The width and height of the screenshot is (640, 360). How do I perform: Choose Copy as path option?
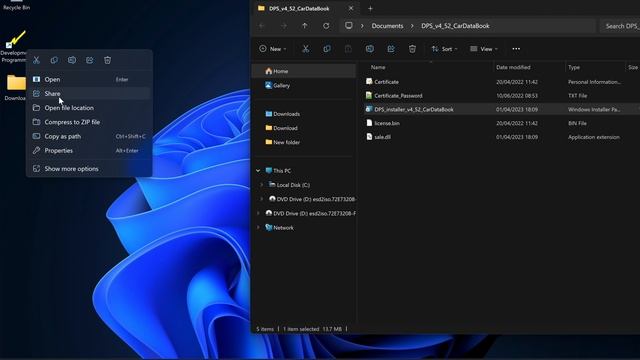click(x=89, y=136)
